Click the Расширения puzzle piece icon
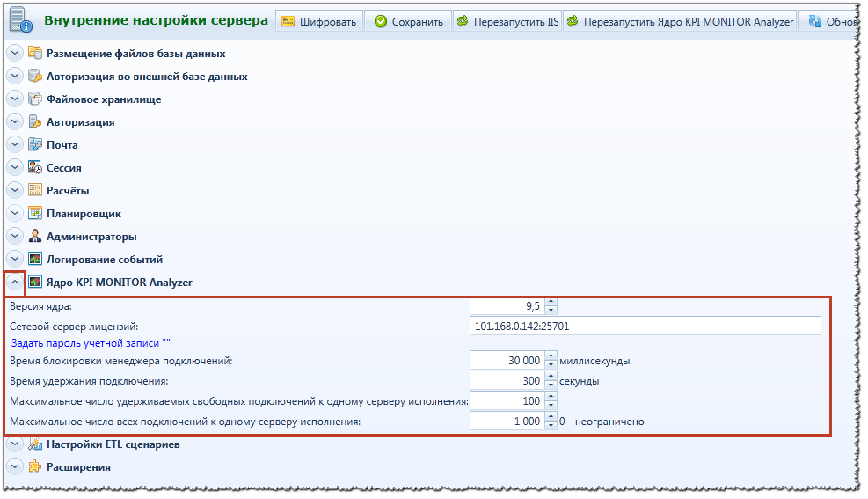 point(35,466)
